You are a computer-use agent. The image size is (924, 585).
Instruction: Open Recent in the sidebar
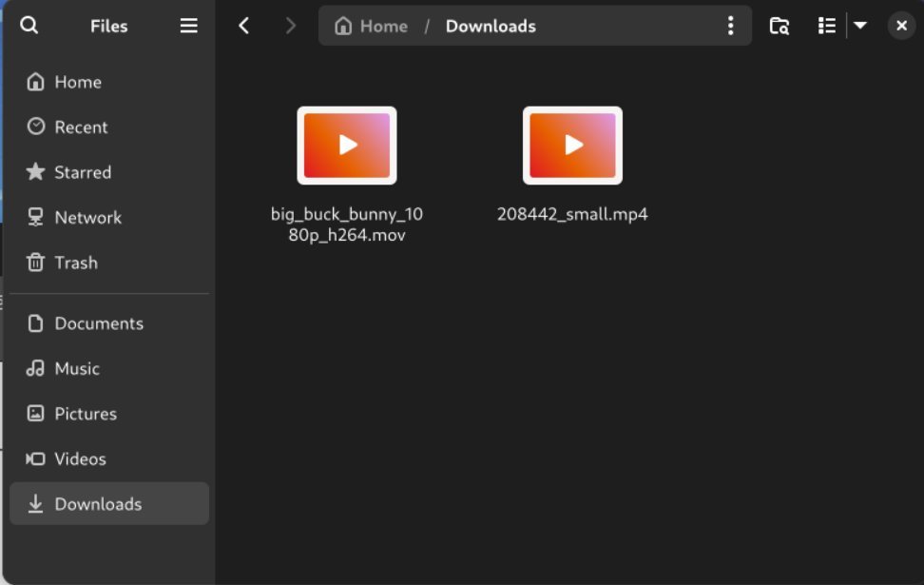coord(109,127)
